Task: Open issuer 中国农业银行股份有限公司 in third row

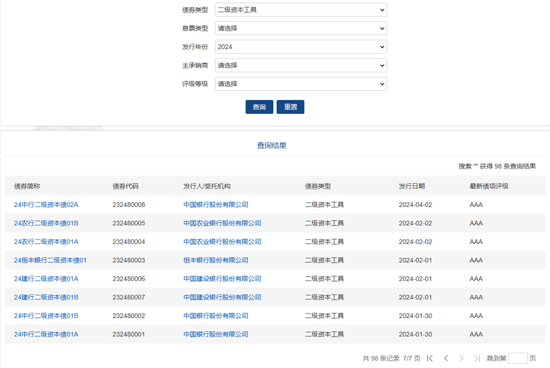Action: (x=222, y=242)
